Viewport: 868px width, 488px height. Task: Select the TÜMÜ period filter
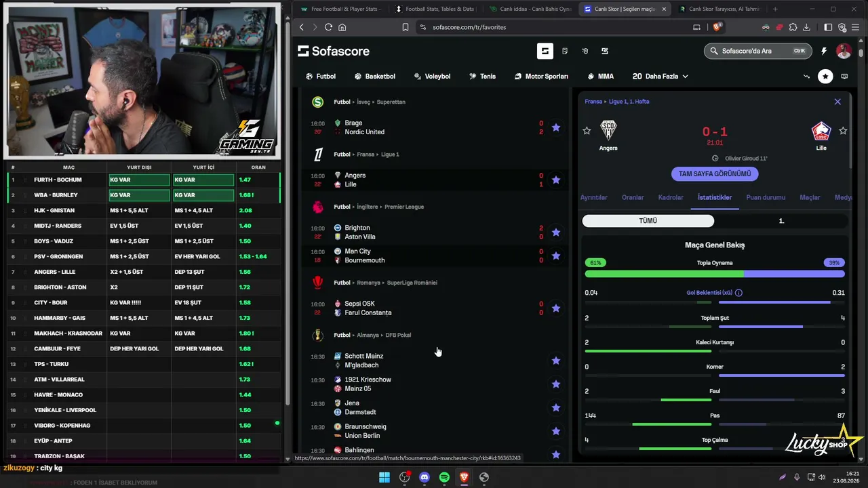click(x=648, y=221)
